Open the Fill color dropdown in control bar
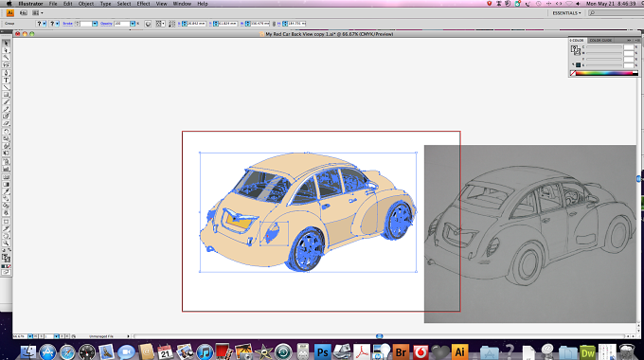Viewport: 644px width, 360px height. pyautogui.click(x=44, y=24)
